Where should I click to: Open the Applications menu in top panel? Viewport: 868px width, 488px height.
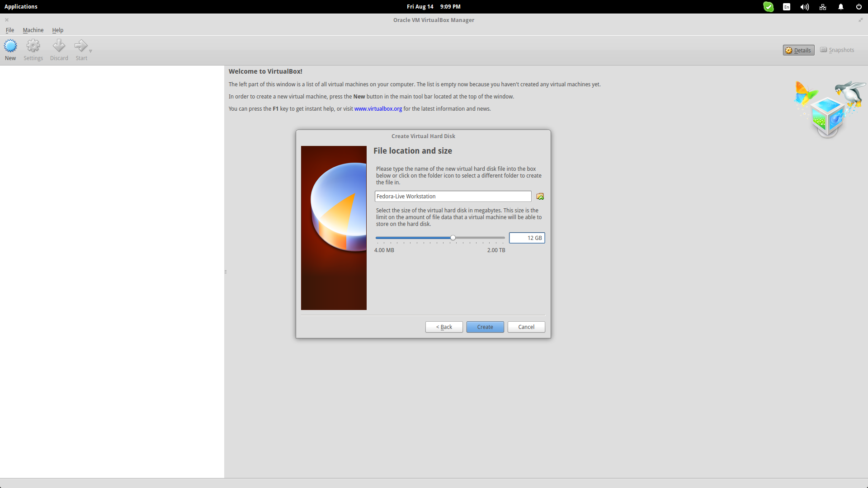pyautogui.click(x=21, y=7)
